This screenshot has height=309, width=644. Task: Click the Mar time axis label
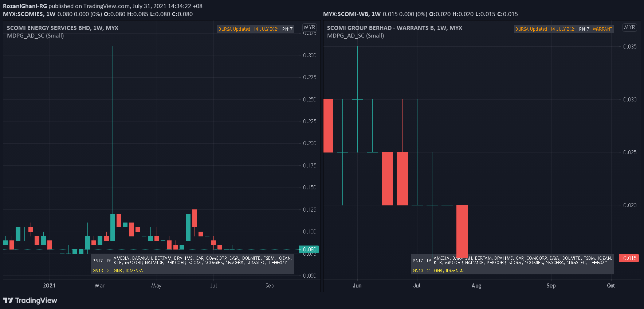(x=100, y=285)
